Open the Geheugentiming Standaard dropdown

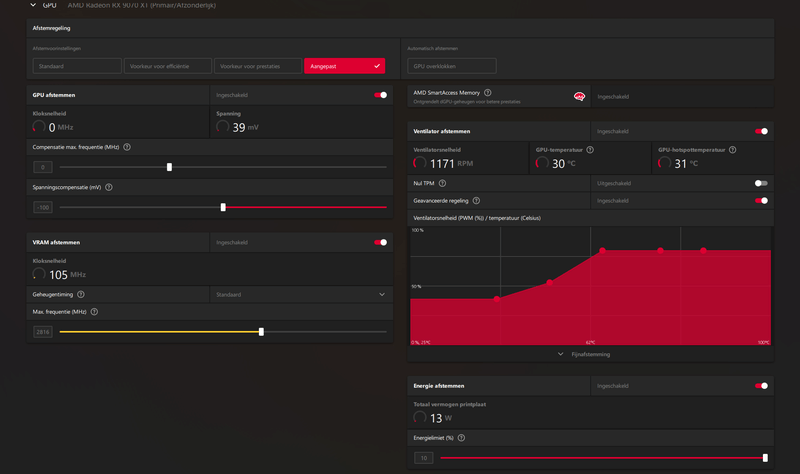point(301,294)
